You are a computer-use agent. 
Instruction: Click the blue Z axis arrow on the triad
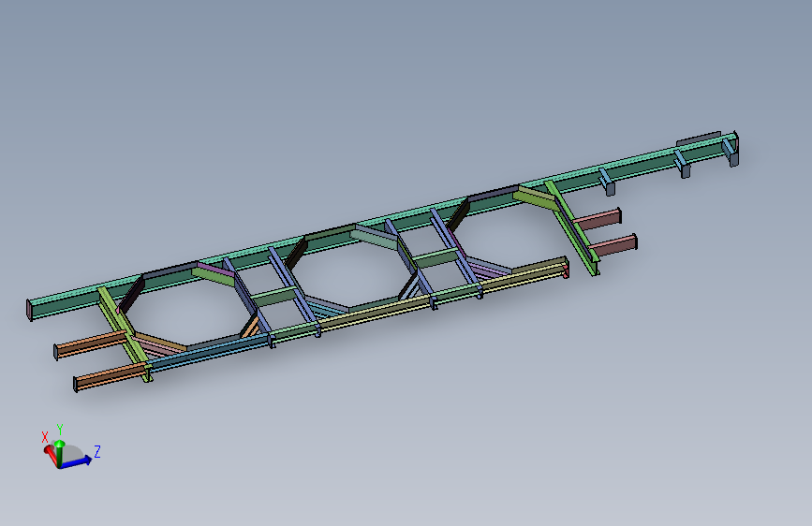pyautogui.click(x=76, y=461)
